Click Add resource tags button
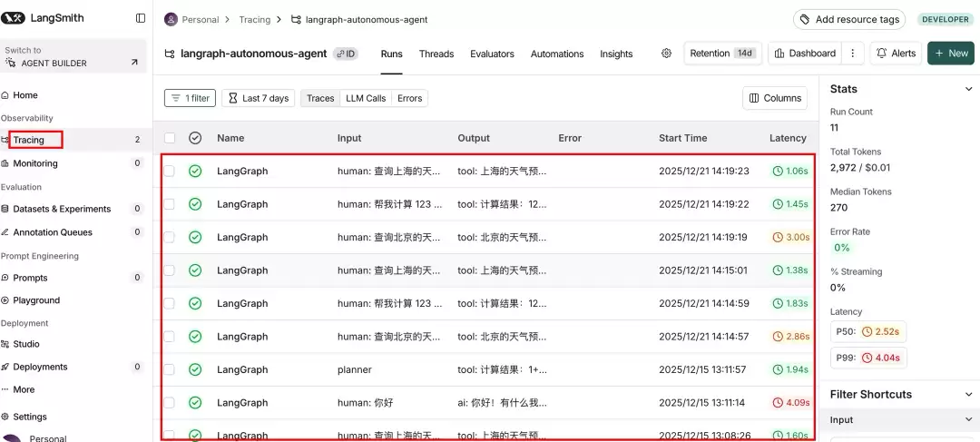This screenshot has height=442, width=980. [x=849, y=19]
